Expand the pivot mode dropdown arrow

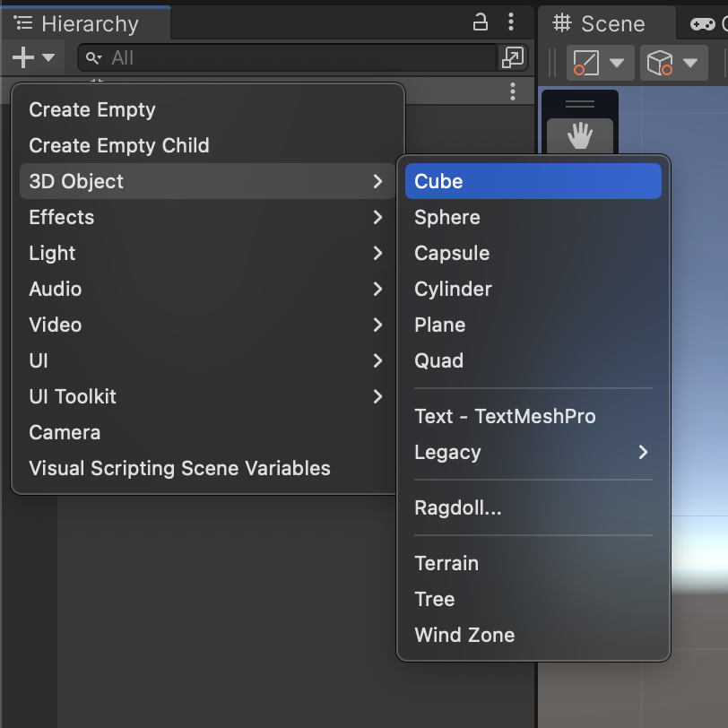point(617,63)
